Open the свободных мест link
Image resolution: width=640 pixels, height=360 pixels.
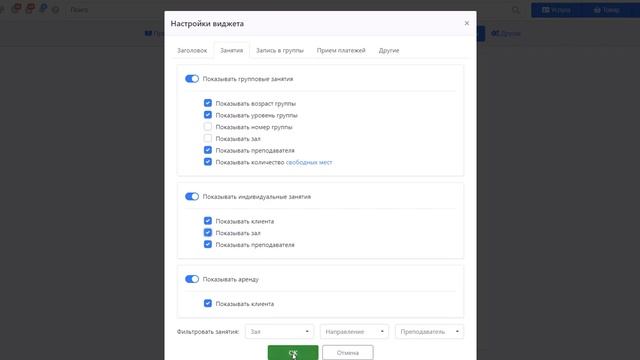click(309, 162)
